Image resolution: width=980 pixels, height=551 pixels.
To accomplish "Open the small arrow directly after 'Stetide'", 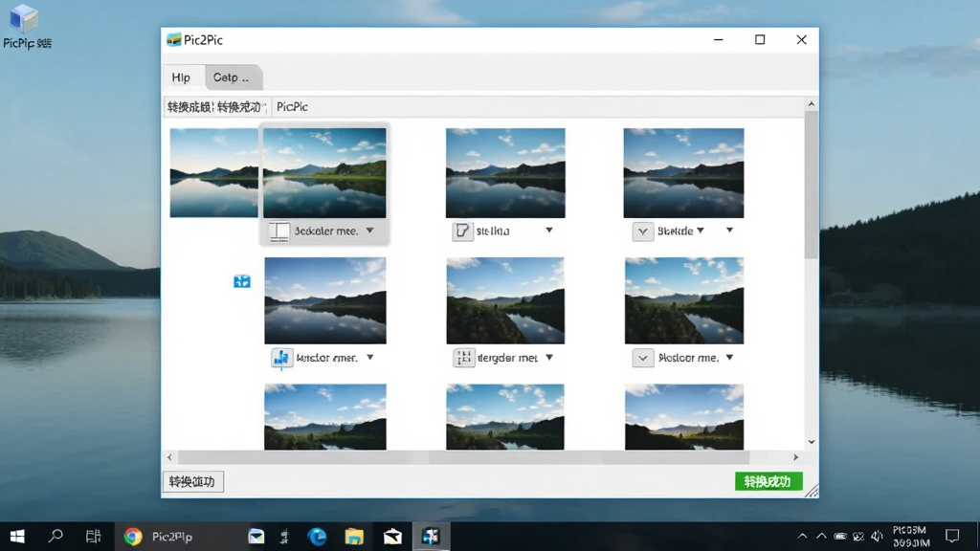I will pos(701,231).
